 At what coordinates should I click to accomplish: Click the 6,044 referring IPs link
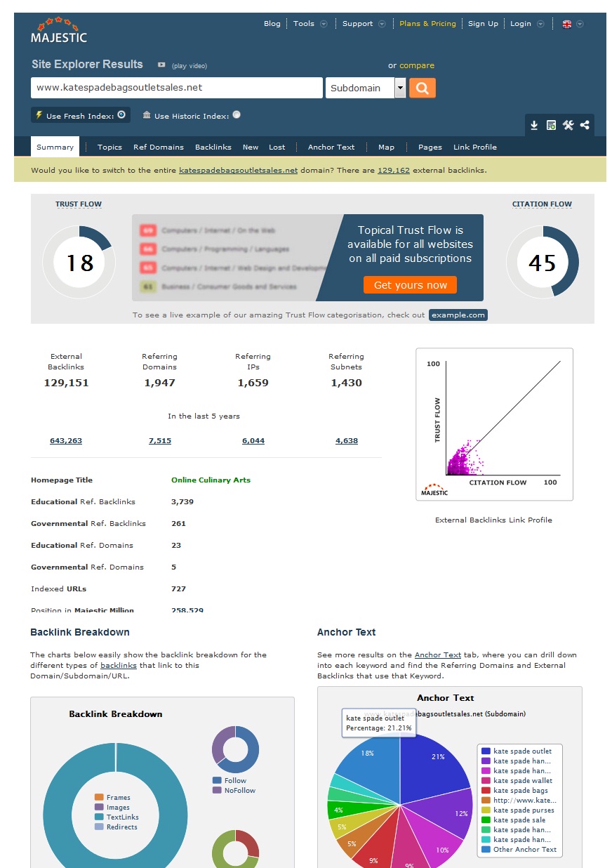pos(253,441)
